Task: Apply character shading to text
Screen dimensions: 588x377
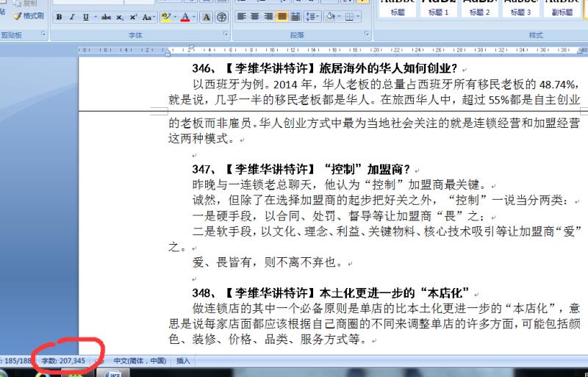Action: coord(207,17)
